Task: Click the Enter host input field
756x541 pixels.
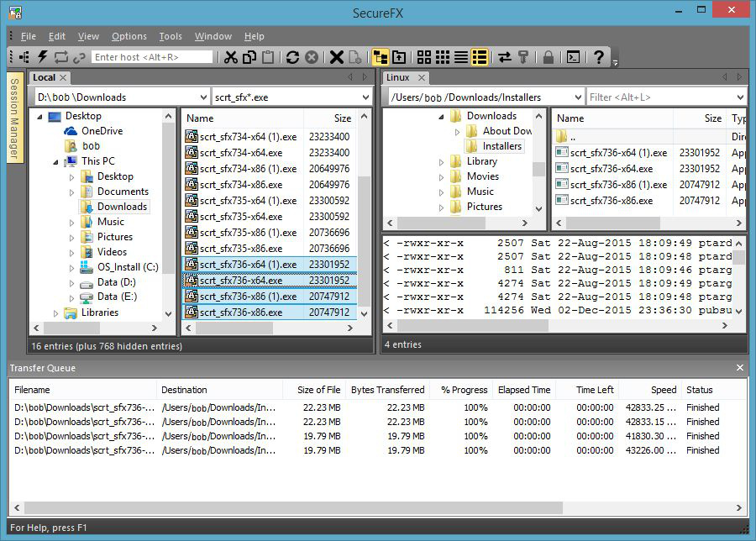Action: (x=152, y=57)
